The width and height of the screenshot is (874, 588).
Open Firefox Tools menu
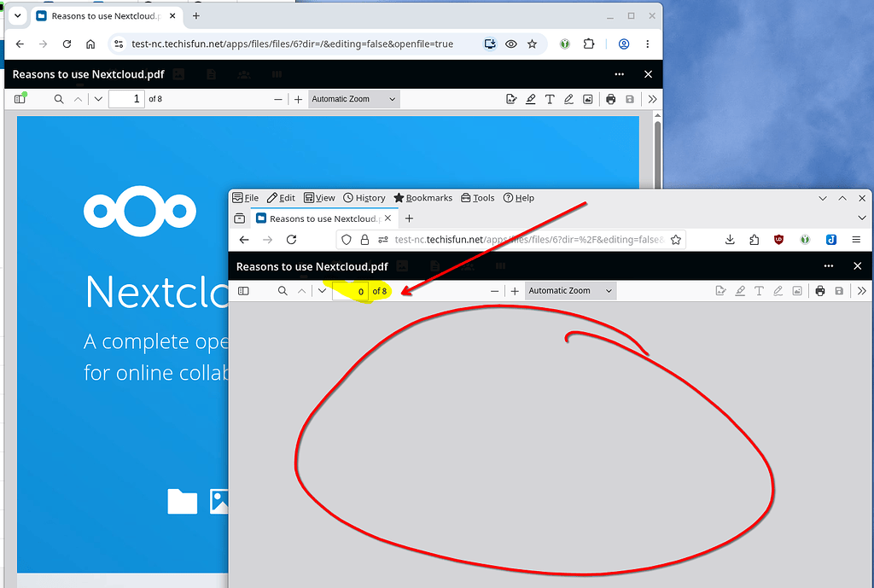478,198
